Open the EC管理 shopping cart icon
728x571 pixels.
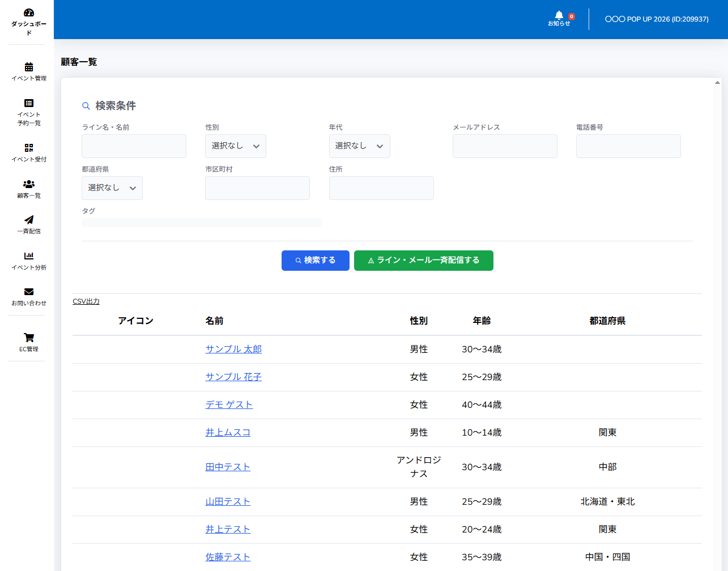click(29, 338)
